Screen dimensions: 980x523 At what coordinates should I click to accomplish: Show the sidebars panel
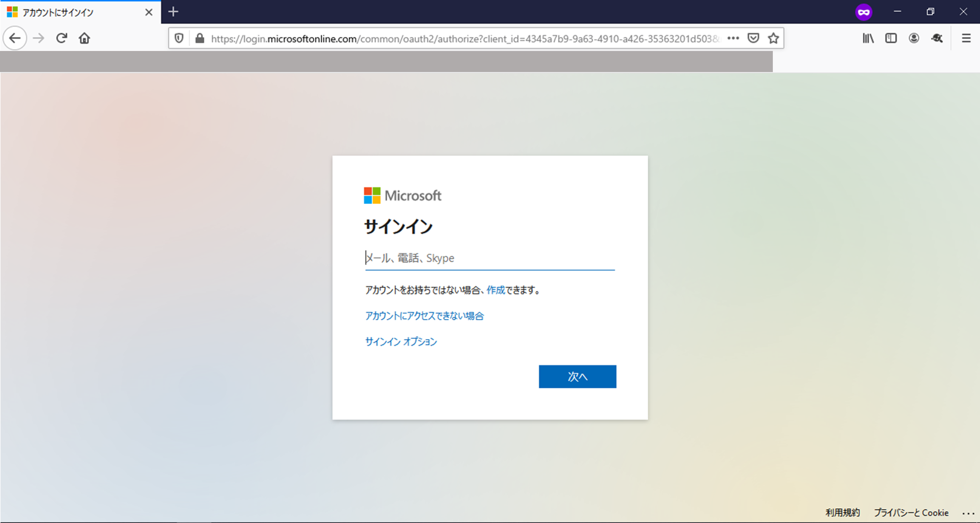point(891,38)
